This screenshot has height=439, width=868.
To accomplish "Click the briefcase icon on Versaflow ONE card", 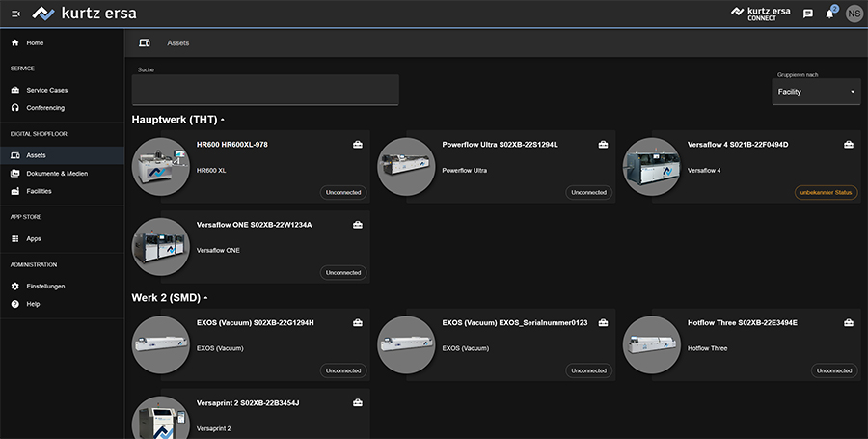I will tap(358, 225).
